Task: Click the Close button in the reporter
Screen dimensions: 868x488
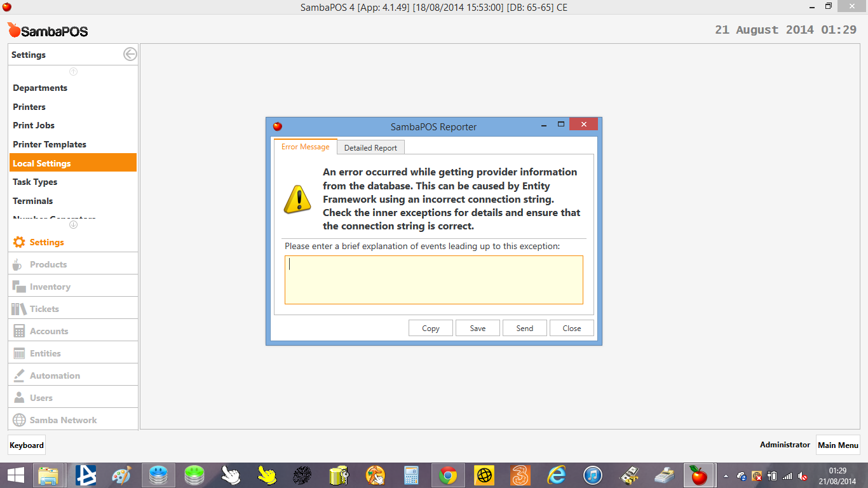Action: tap(572, 328)
